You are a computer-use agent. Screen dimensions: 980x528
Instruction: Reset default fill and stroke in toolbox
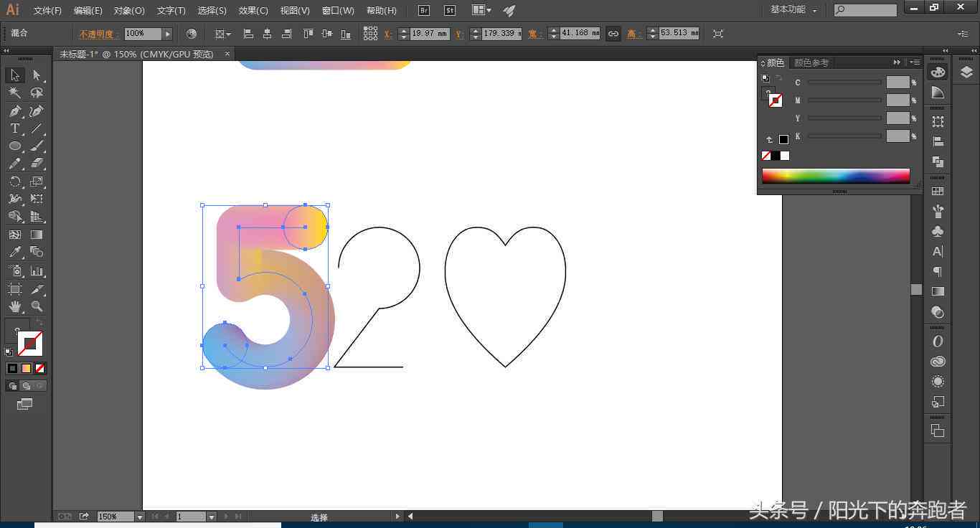pyautogui.click(x=9, y=352)
